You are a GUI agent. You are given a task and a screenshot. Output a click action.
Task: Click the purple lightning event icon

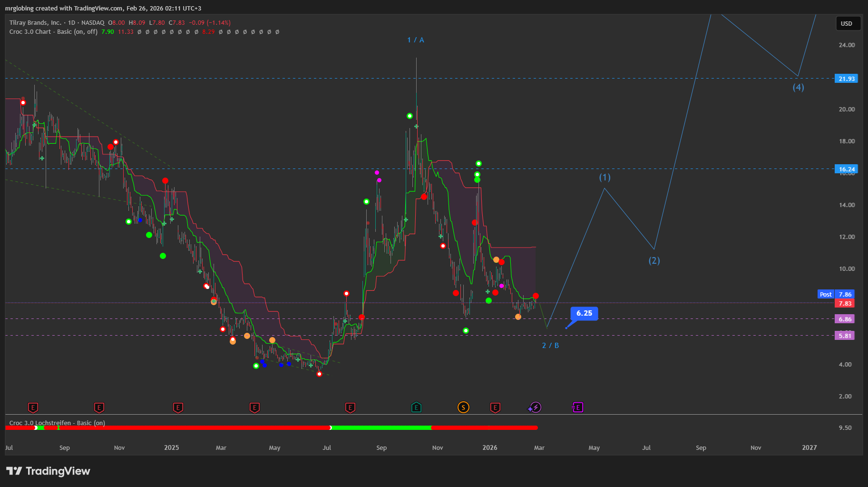click(x=535, y=407)
